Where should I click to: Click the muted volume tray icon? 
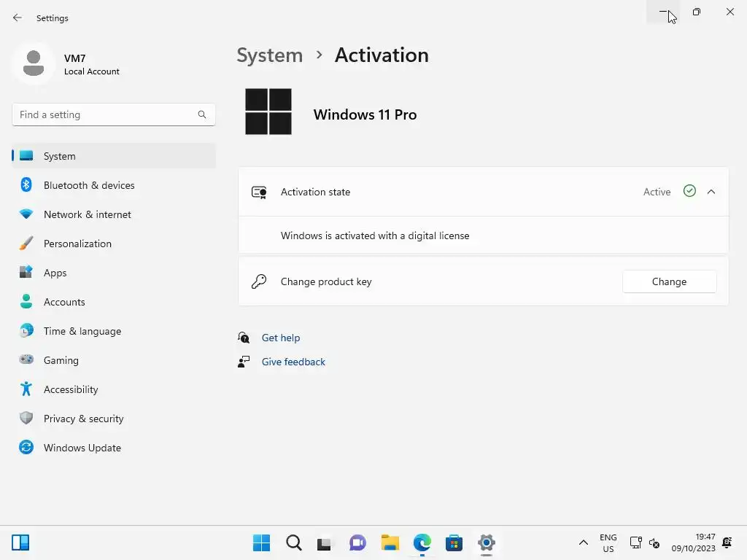654,543
